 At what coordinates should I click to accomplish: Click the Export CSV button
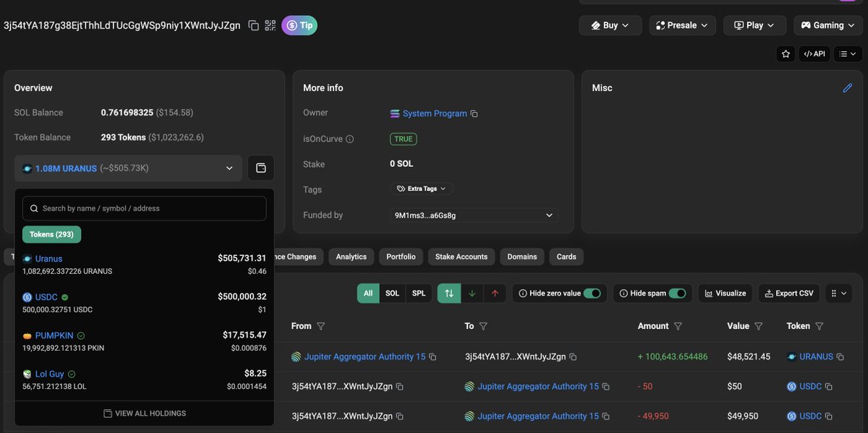tap(788, 293)
